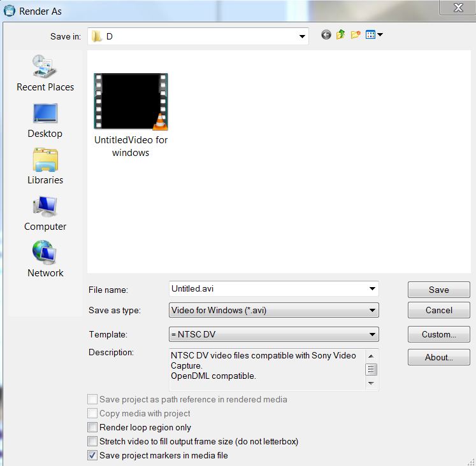
Task: Toggle Save project as path reference checkbox
Action: click(92, 399)
